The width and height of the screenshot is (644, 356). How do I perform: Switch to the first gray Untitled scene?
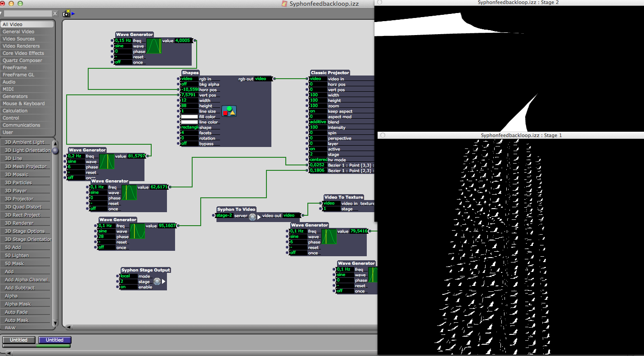pos(18,340)
